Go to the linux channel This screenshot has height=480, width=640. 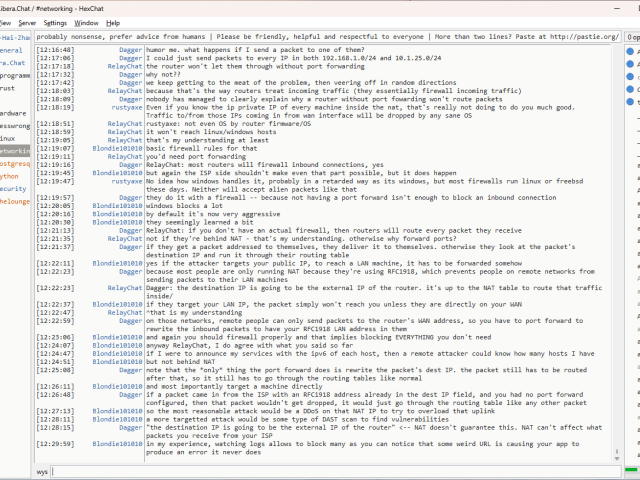(x=8, y=138)
